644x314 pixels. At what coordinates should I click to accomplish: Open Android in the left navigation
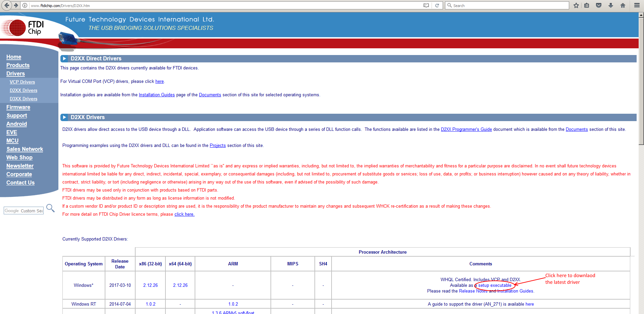click(16, 124)
